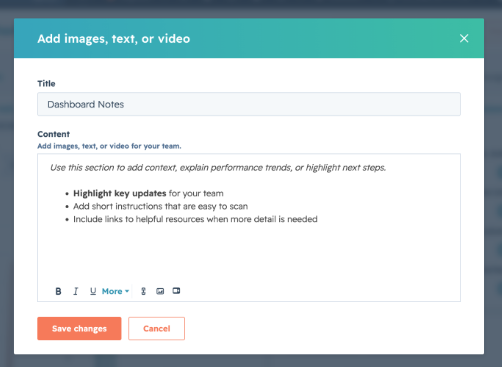Place cursor in the italic intro sentence
502x367 pixels.
218,168
